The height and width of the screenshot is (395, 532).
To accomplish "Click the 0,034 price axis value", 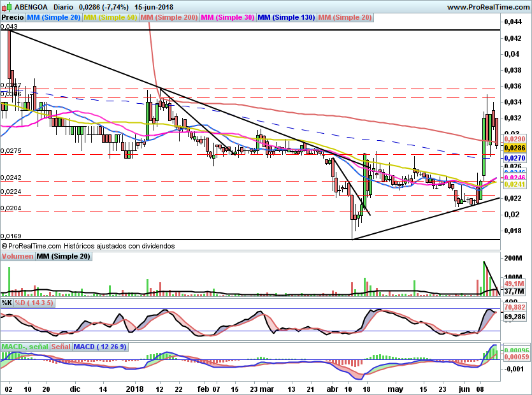I will pyautogui.click(x=513, y=102).
